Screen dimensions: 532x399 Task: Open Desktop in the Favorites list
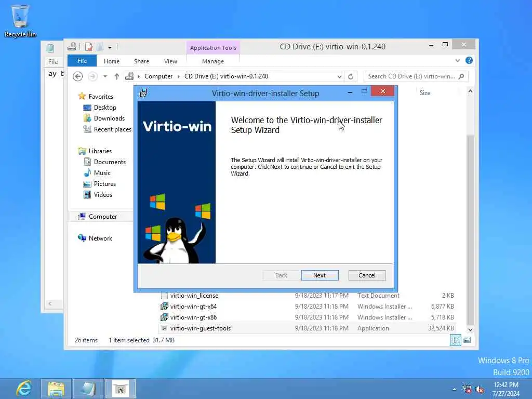105,107
